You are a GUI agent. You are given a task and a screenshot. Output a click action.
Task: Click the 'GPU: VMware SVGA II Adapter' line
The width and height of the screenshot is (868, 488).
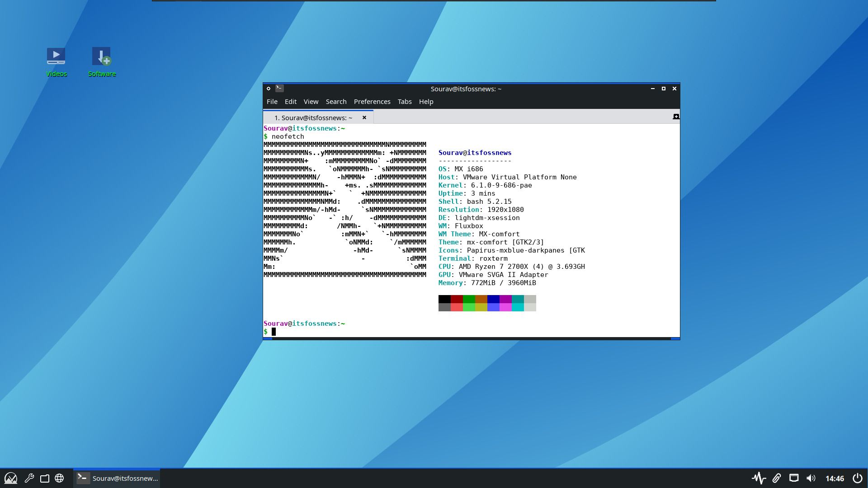click(x=493, y=275)
